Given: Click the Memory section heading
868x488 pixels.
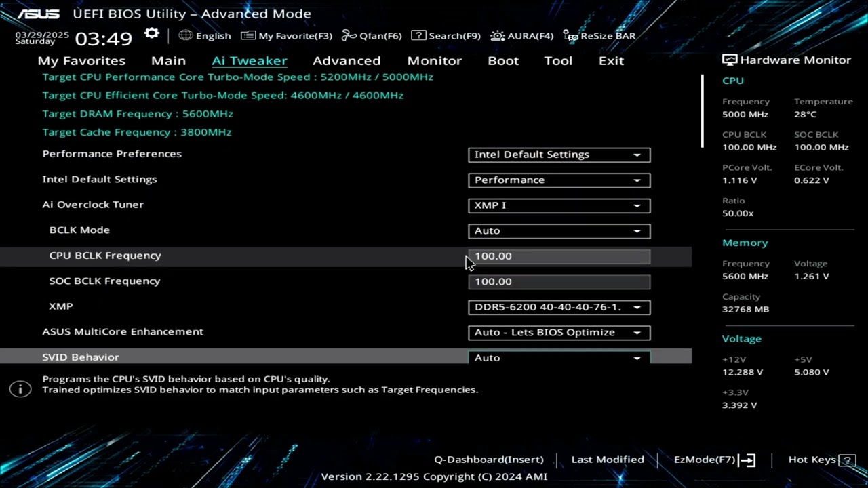Looking at the screenshot, I should click(745, 243).
